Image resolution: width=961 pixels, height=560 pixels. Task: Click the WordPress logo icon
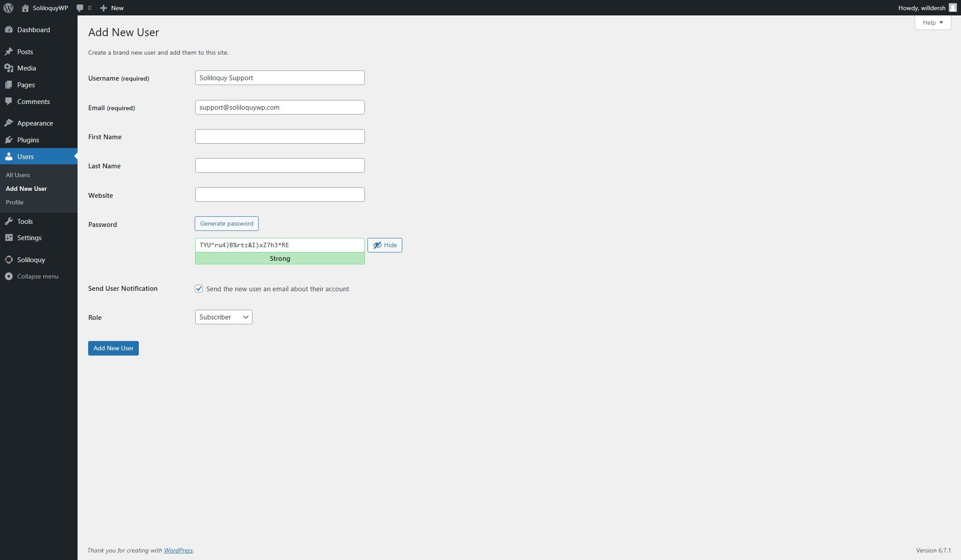click(8, 7)
